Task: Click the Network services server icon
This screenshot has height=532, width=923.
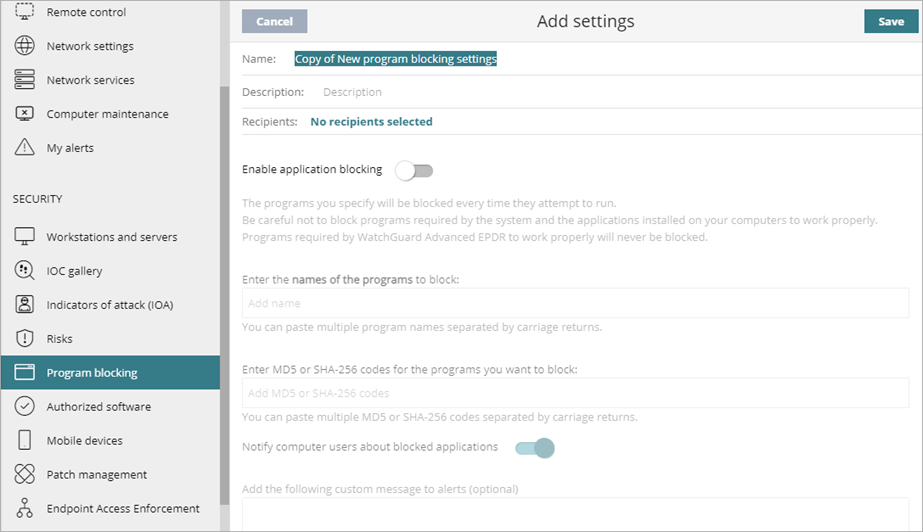Action: click(24, 79)
